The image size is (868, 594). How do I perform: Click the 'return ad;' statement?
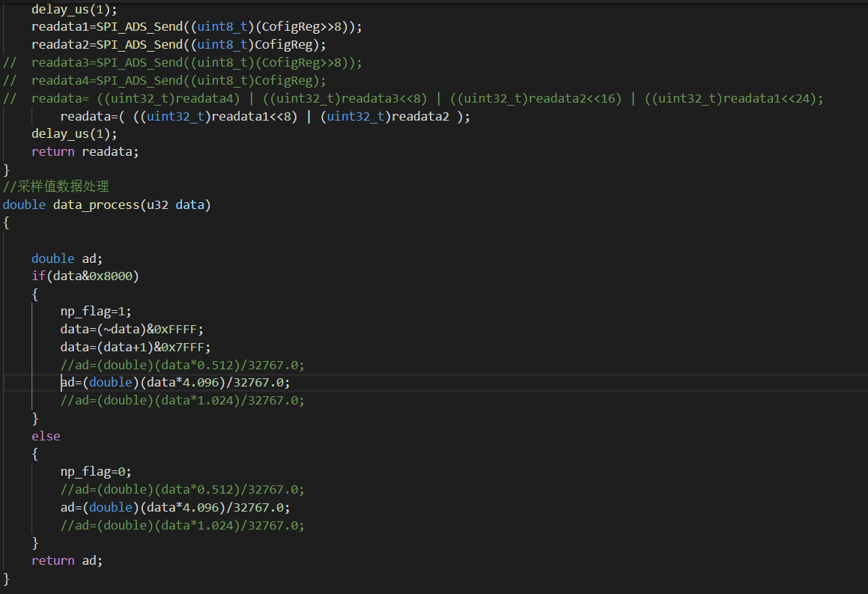67,560
